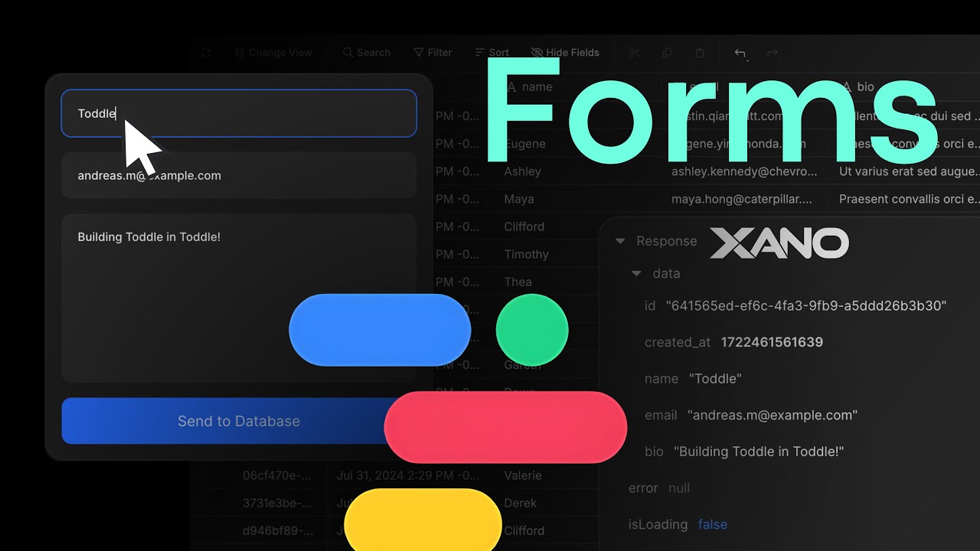The image size is (980, 551).
Task: Click the text type icon beside the bio header
Action: (846, 87)
